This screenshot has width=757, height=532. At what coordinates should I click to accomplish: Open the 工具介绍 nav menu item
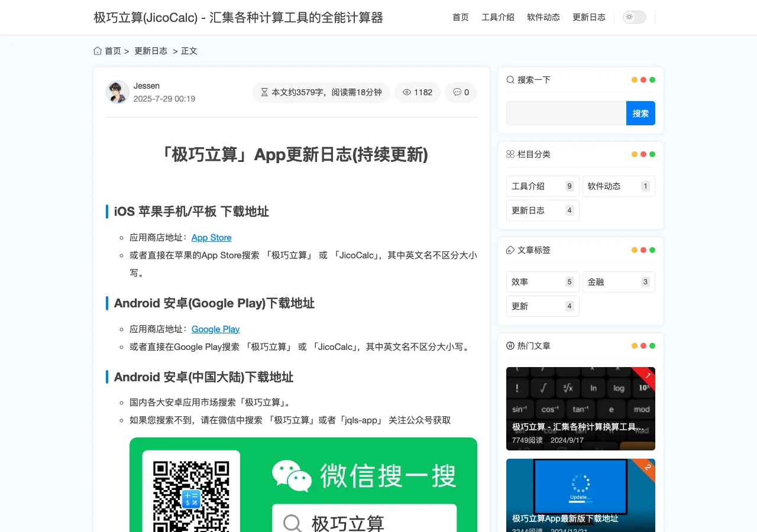coord(498,17)
